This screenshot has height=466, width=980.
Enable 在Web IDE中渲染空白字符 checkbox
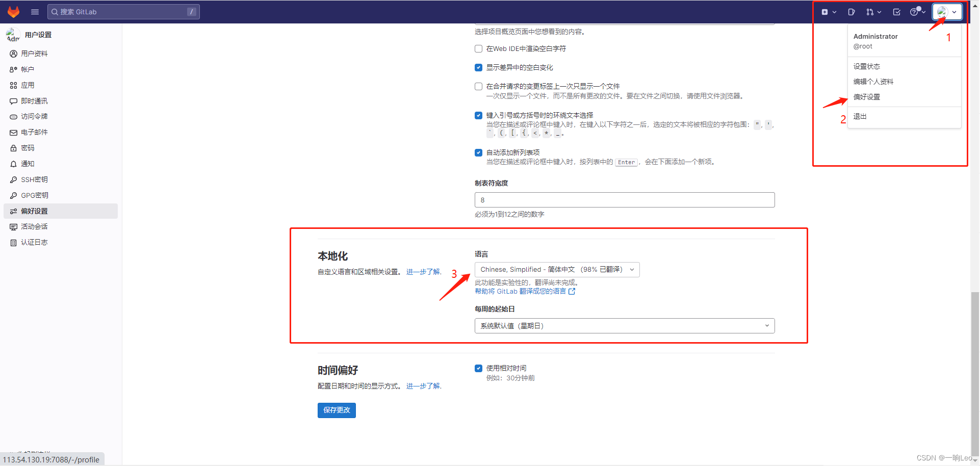coord(478,49)
